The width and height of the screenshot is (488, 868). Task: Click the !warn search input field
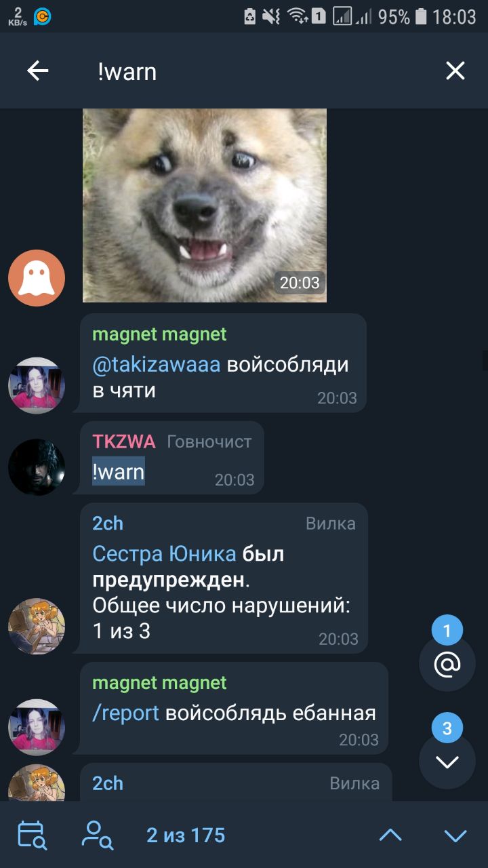coord(258,71)
